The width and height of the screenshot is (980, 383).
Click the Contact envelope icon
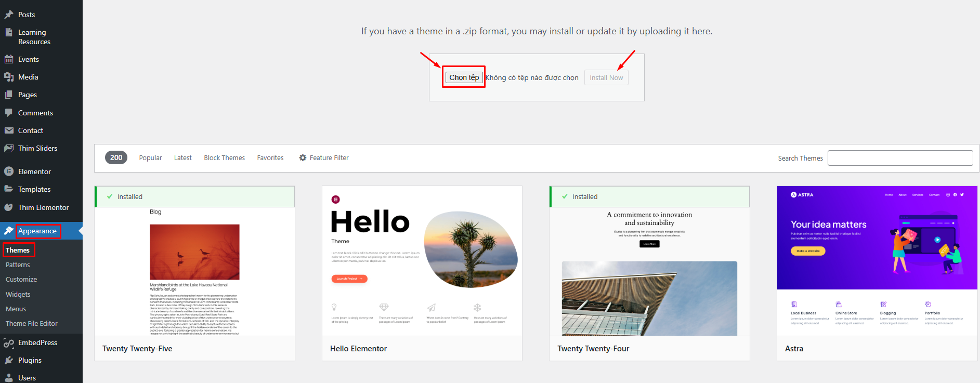(x=9, y=130)
